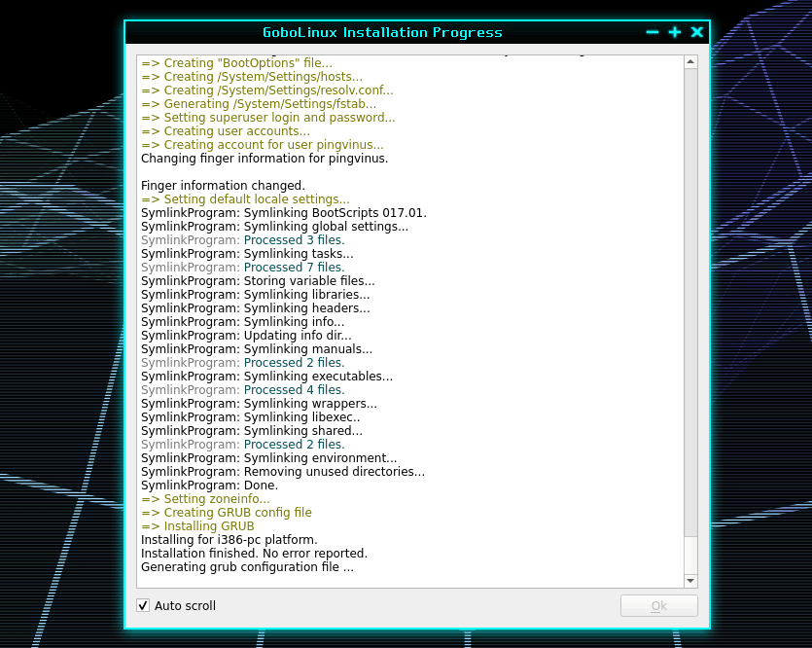812x648 pixels.
Task: Click the Creating user accounts line
Action: [226, 131]
